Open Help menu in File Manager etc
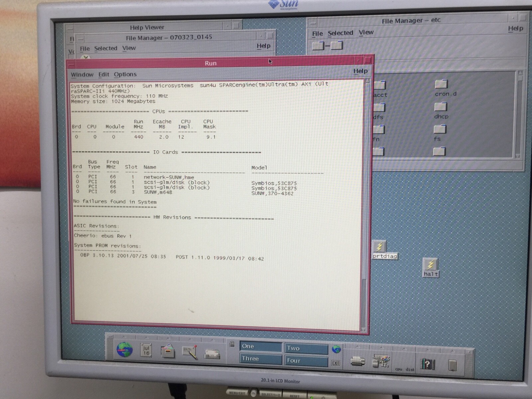Screen dimensions: 532x399 [x=515, y=29]
